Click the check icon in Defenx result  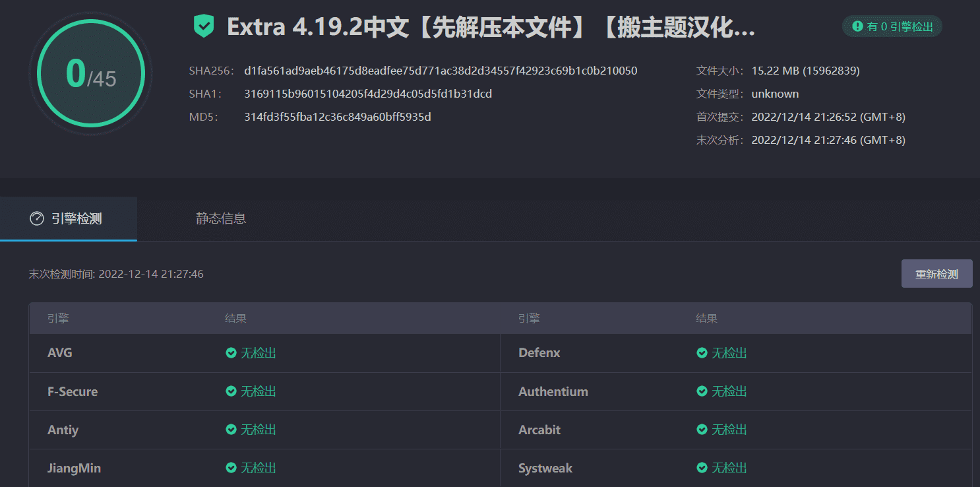tap(702, 353)
